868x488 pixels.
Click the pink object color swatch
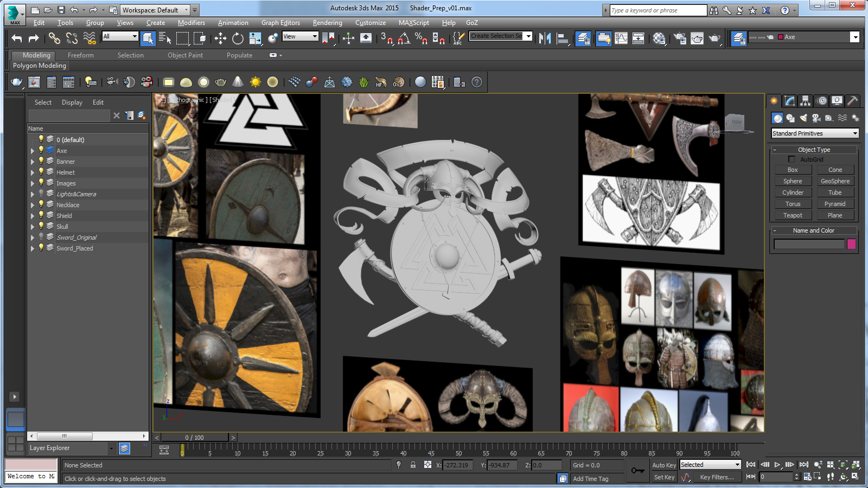click(x=851, y=244)
